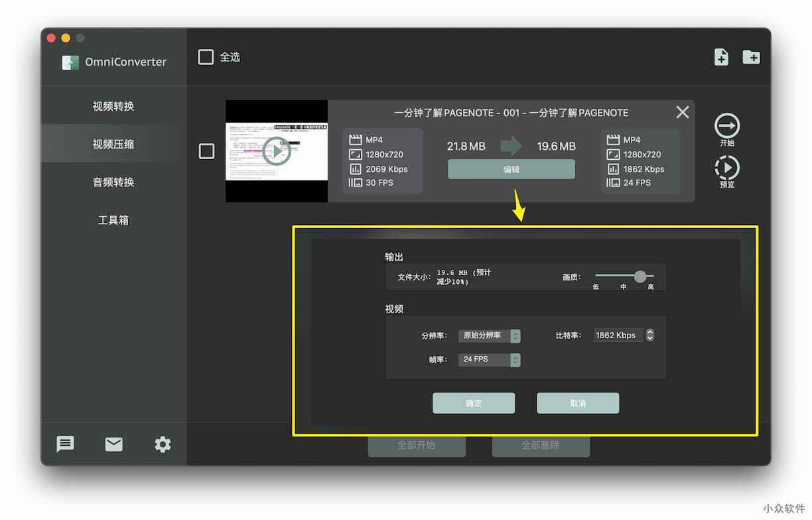The image size is (812, 520).
Task: Click the email envelope icon
Action: pyautogui.click(x=114, y=444)
